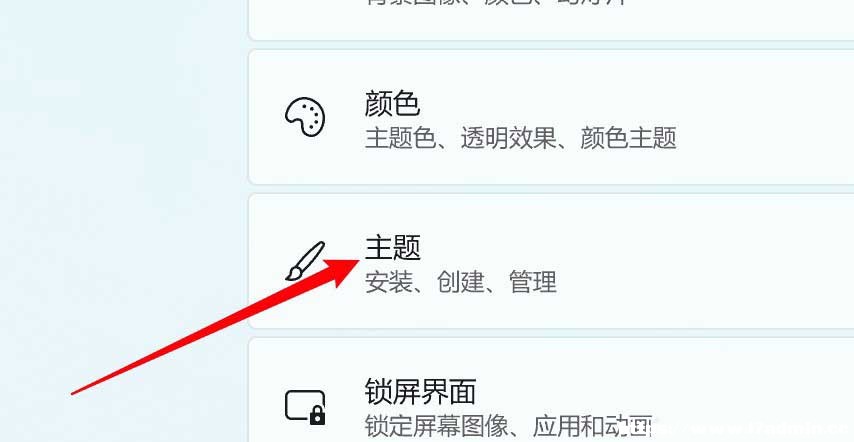
Task: Select the 安装、创建、管理 description line
Action: pos(461,282)
